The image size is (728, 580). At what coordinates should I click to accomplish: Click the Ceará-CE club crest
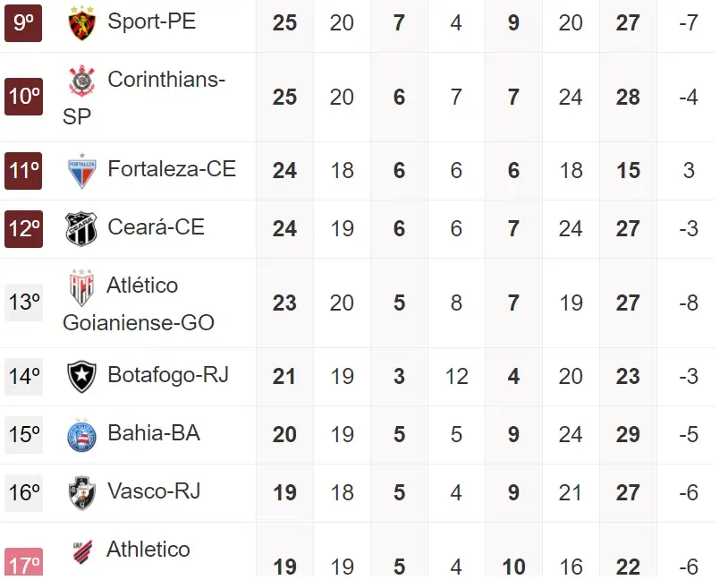(82, 228)
